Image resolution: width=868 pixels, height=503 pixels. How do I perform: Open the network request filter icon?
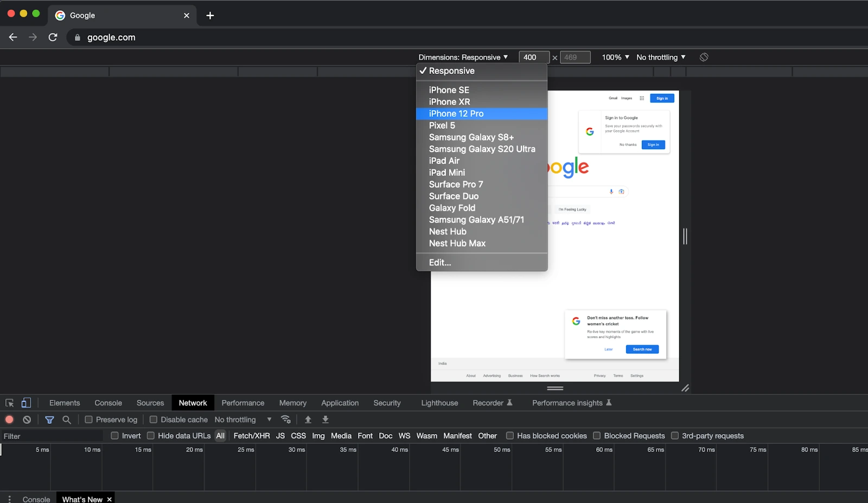(x=50, y=419)
